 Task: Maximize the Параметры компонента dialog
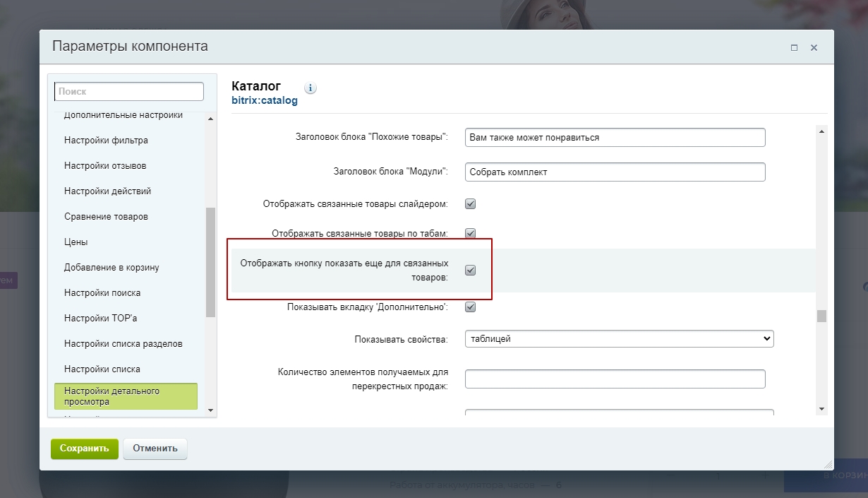tap(795, 48)
